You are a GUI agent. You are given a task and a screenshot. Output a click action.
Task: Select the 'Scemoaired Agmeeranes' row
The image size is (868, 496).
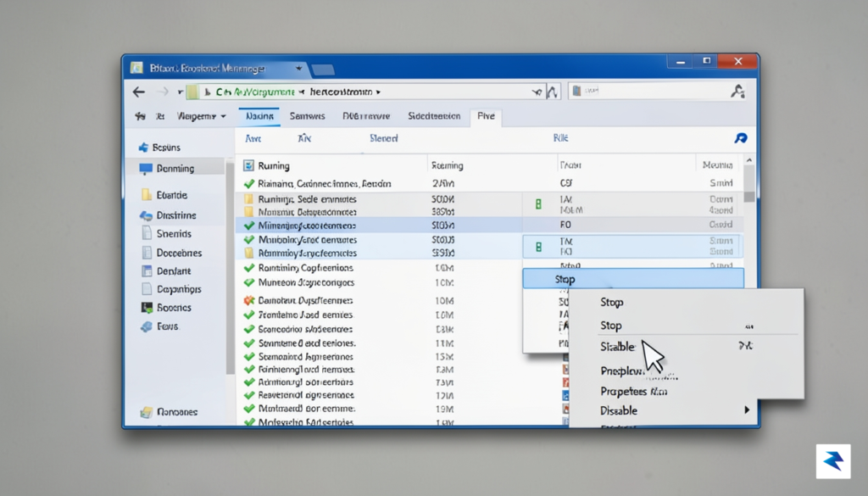(380, 357)
